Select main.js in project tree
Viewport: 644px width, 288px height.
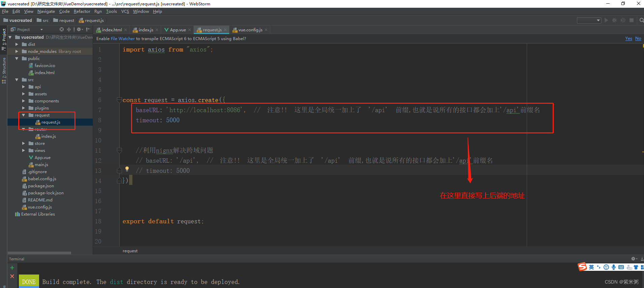tap(41, 165)
